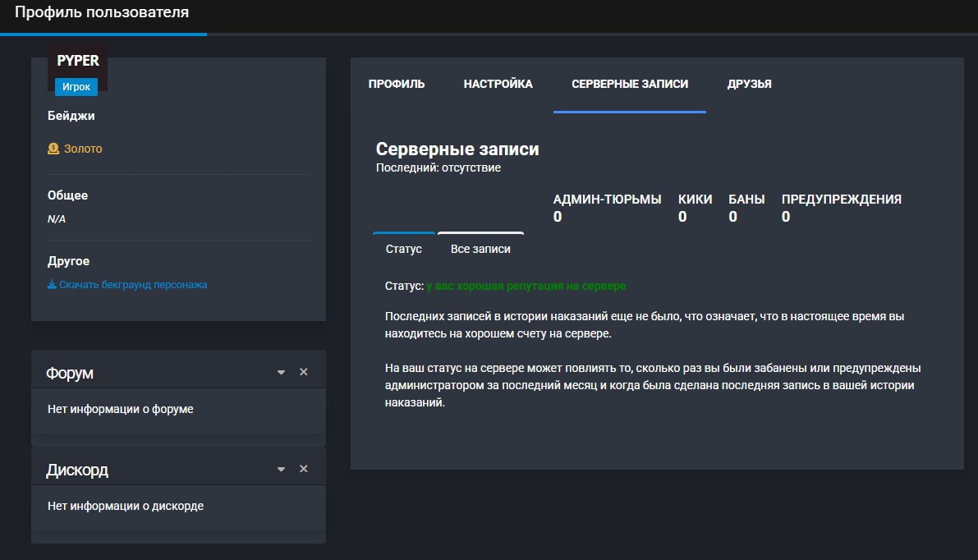
Task: Open the ДРУЗЬЯ tab
Action: pos(749,84)
